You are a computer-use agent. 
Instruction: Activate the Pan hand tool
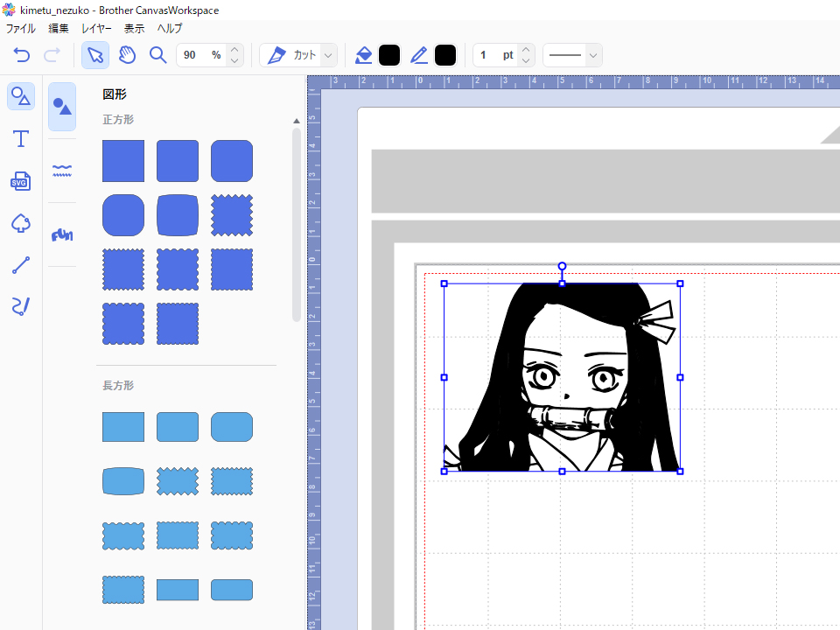tap(127, 55)
